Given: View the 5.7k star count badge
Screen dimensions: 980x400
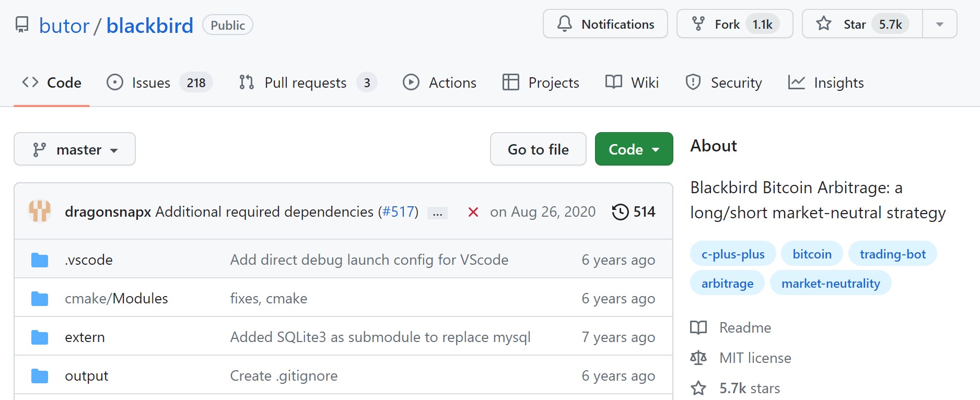Looking at the screenshot, I should (891, 24).
